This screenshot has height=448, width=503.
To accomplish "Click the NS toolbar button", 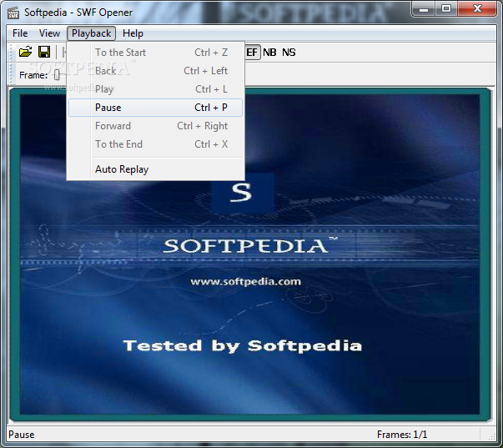I will 289,53.
